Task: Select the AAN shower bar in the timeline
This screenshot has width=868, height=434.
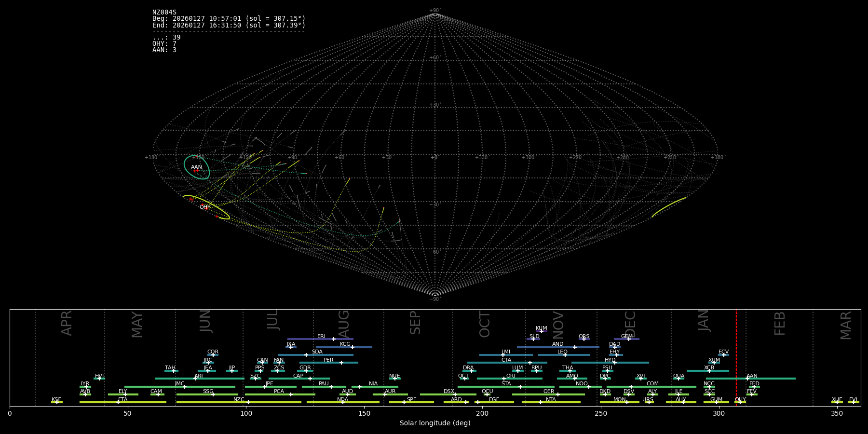Action: pos(751,379)
